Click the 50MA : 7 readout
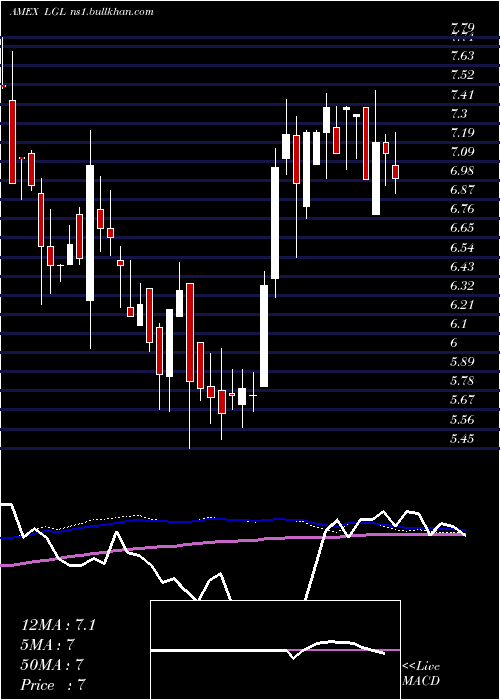This screenshot has height=700, width=500. coord(52,665)
